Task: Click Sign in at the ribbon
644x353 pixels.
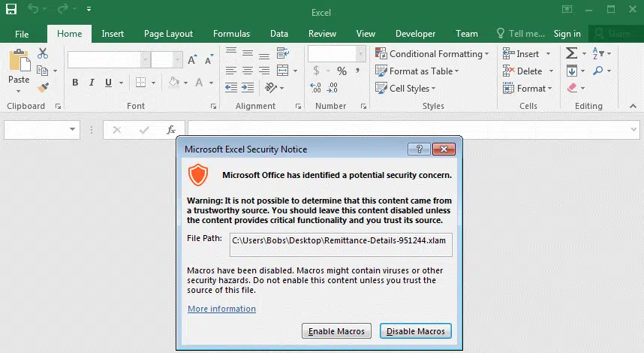Action: (567, 34)
